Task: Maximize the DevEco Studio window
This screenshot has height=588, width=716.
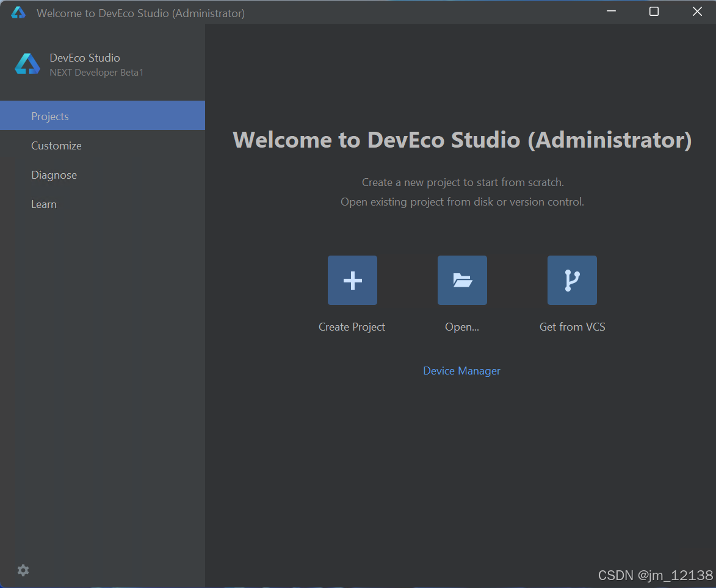Action: [x=654, y=12]
